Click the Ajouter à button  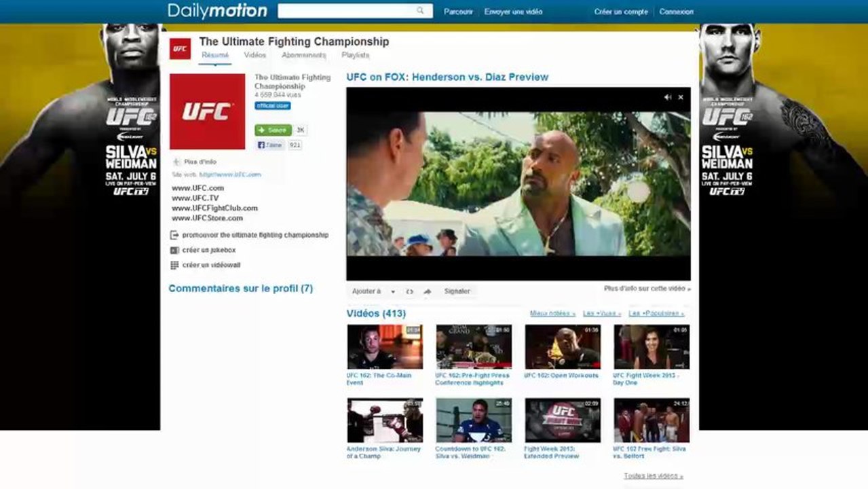tap(366, 291)
